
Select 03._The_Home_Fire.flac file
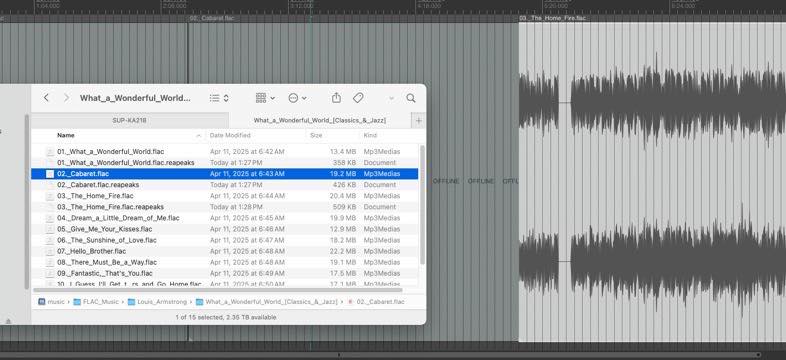pyautogui.click(x=225, y=196)
